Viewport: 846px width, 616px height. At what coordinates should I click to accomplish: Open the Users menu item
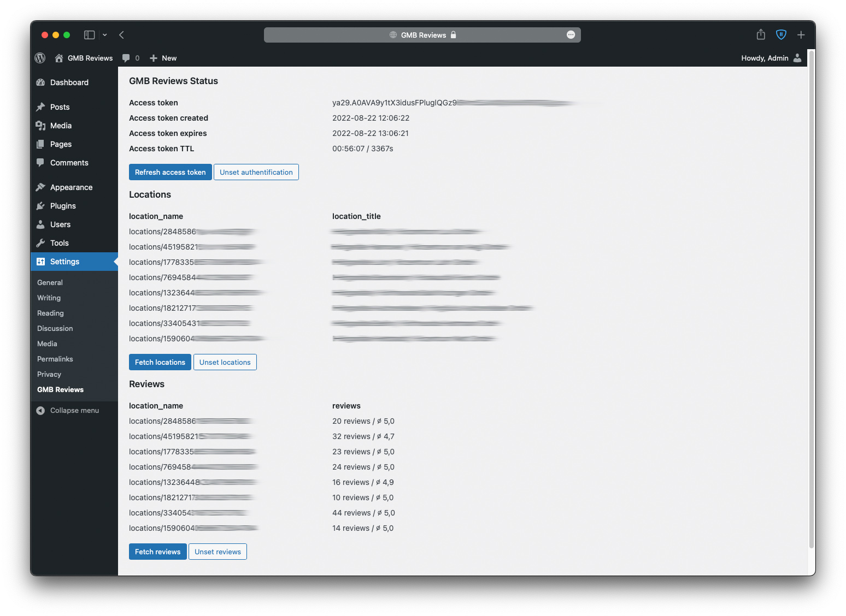(74, 224)
